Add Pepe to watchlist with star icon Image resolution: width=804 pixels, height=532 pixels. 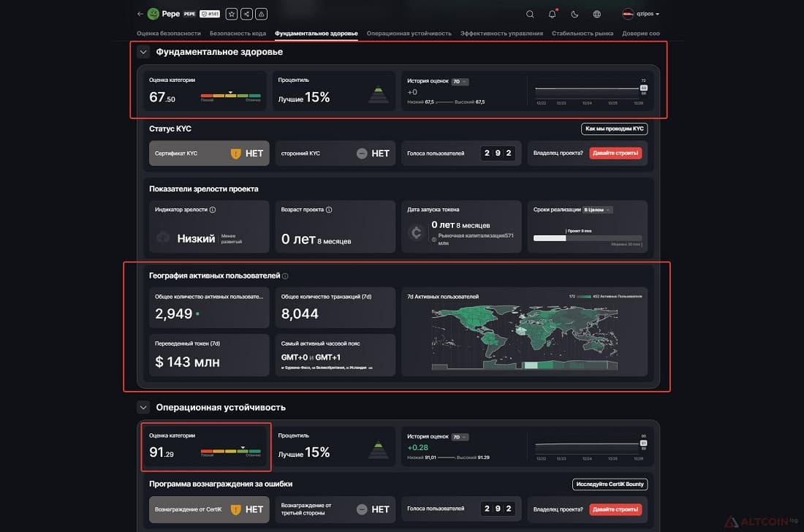(x=232, y=14)
